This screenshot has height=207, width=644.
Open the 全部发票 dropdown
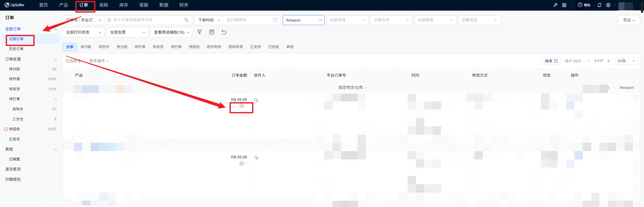(x=127, y=32)
